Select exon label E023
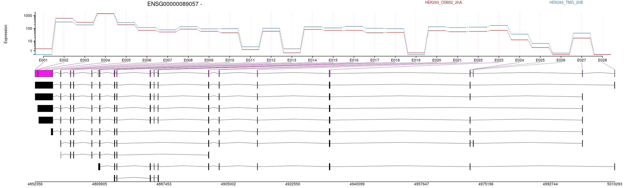The image size is (644, 188). tap(499, 60)
